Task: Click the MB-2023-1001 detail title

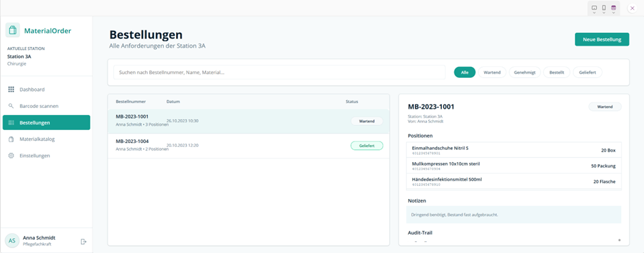Action: 431,107
